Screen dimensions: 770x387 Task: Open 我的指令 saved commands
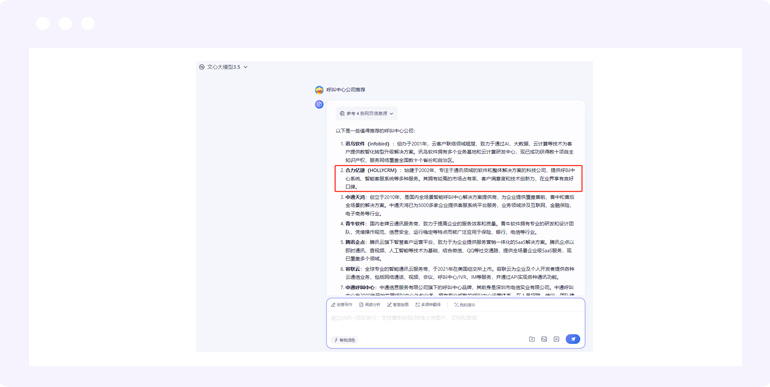point(465,304)
